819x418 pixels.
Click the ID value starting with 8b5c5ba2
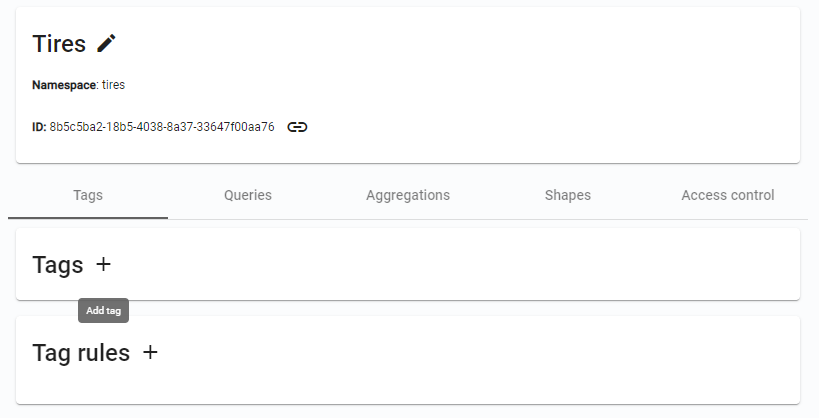coord(162,127)
